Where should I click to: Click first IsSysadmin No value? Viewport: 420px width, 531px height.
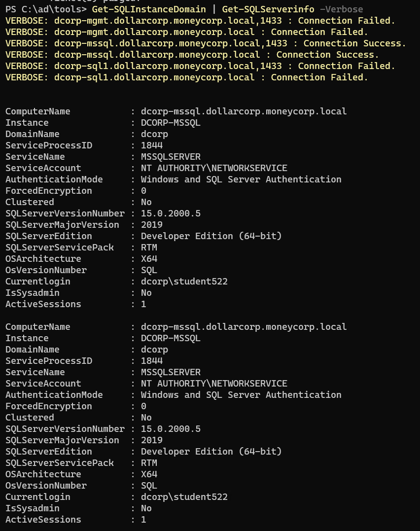146,293
